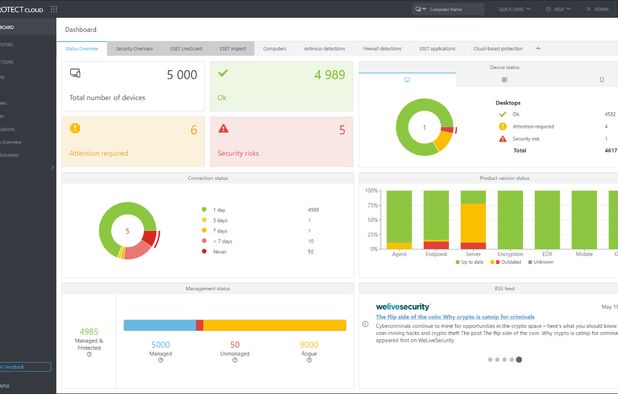Click the yellow rogue segment of status bar
Viewport: 618px width, 394px height.
click(275, 325)
